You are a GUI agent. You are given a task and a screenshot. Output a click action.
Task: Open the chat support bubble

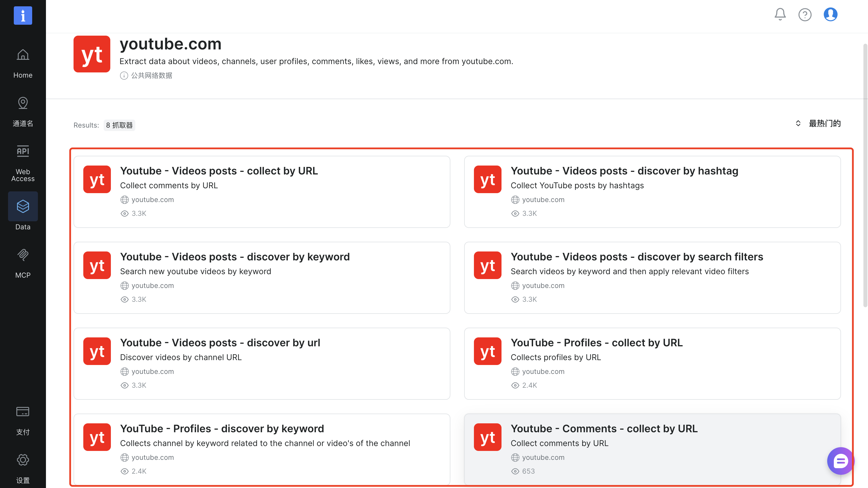[x=840, y=461]
